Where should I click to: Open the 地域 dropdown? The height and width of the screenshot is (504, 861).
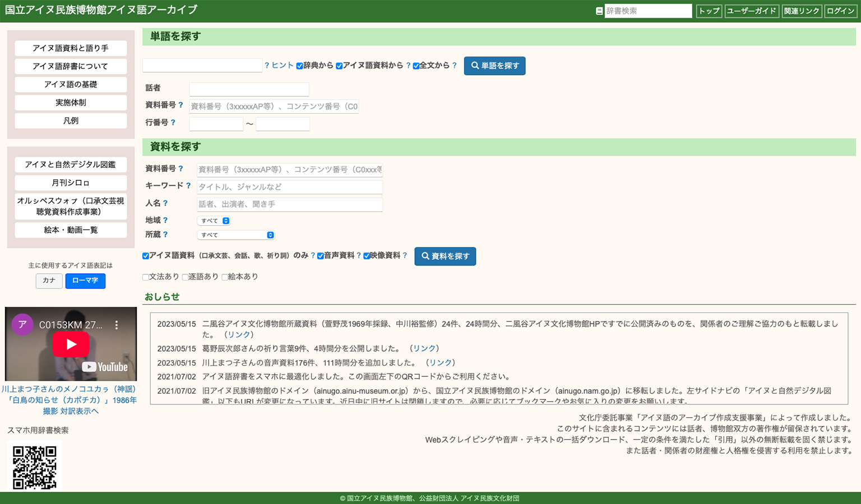tap(214, 220)
